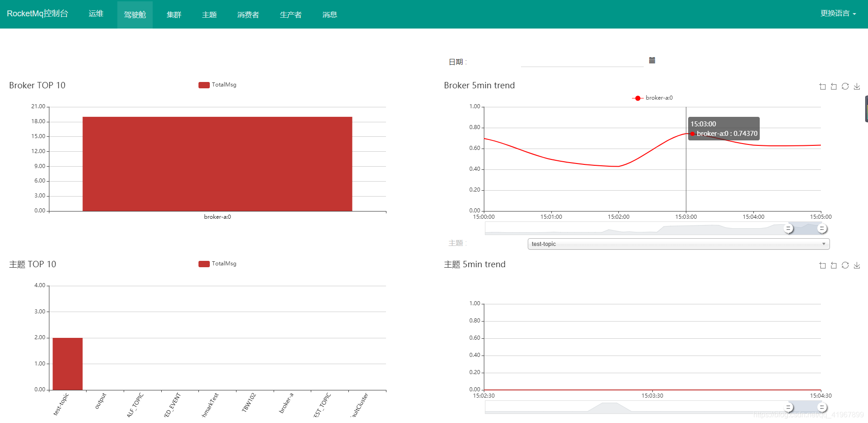Click the 日期 date input field
This screenshot has height=423, width=868.
(582, 61)
